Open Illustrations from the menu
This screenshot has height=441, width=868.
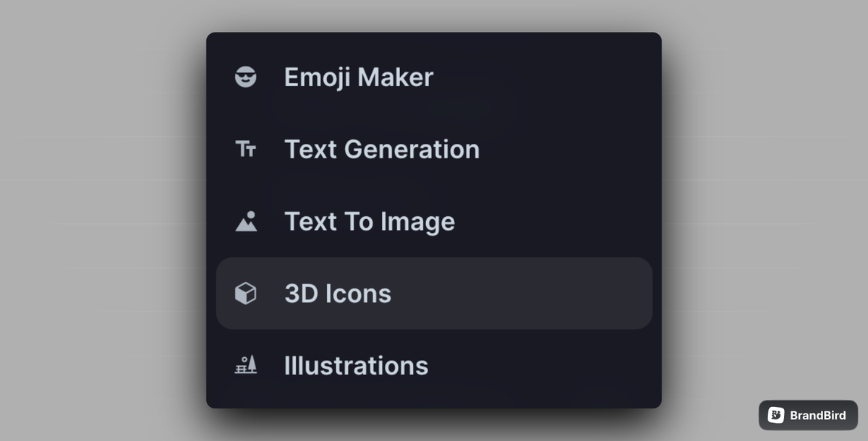click(x=434, y=365)
